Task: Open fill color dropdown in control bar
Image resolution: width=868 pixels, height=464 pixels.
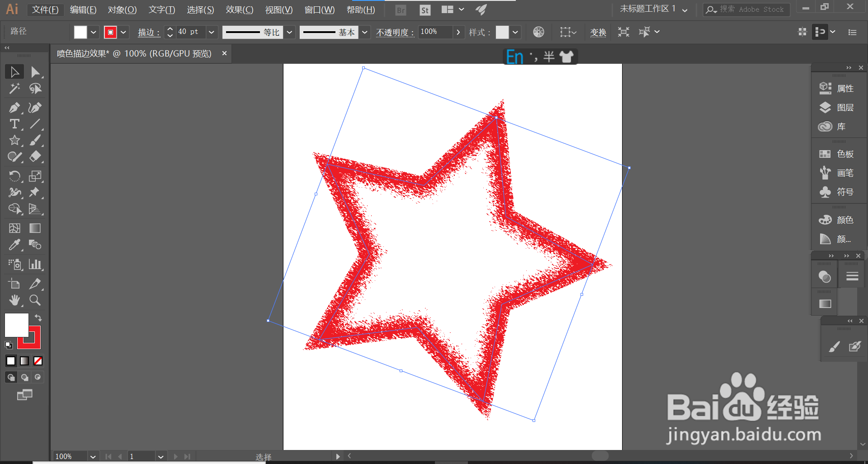Action: [94, 32]
